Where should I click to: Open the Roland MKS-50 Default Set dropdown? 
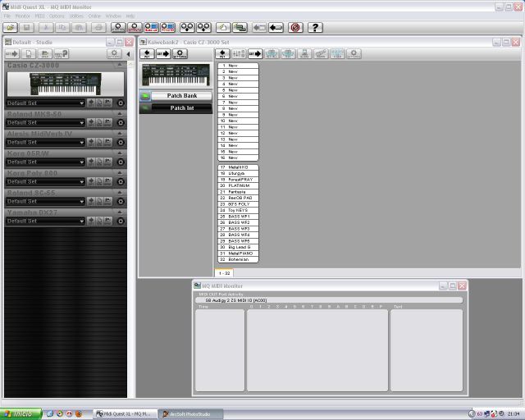pos(46,122)
